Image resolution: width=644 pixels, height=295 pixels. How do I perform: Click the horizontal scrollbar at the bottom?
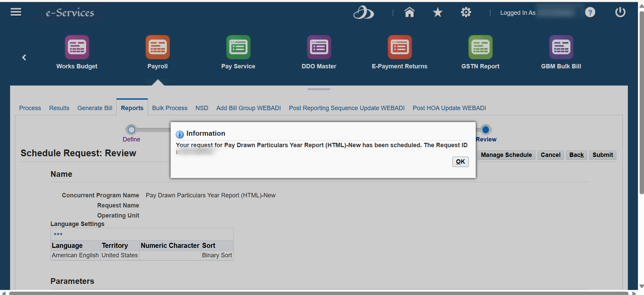318,293
